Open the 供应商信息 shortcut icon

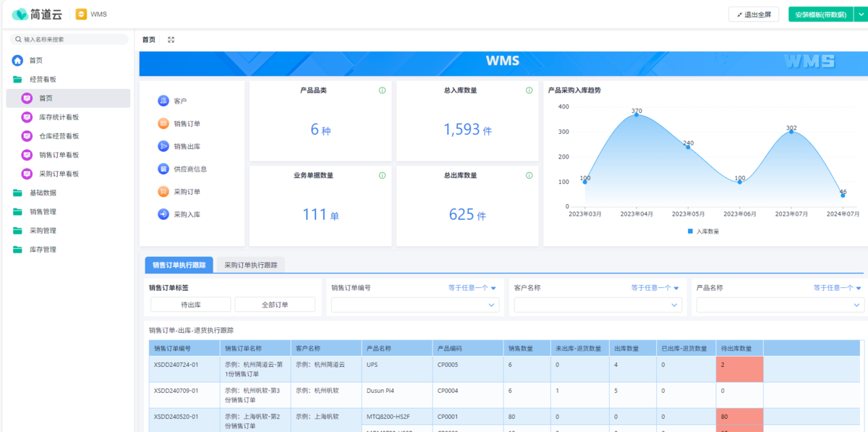pyautogui.click(x=163, y=169)
